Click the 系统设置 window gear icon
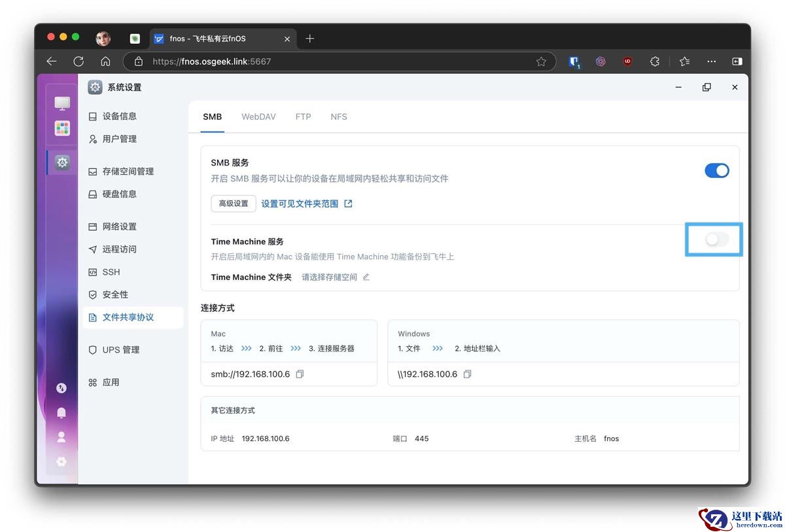The image size is (785, 532). point(96,87)
